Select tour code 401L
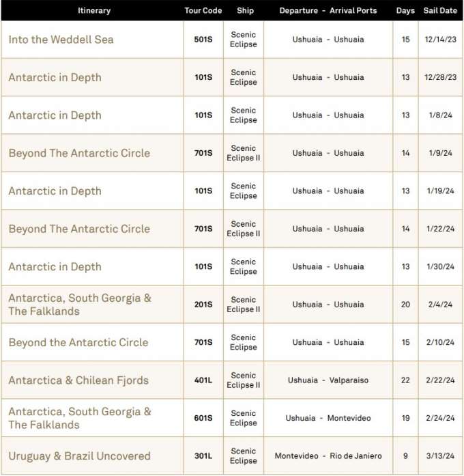This screenshot has width=464, height=476. [203, 380]
